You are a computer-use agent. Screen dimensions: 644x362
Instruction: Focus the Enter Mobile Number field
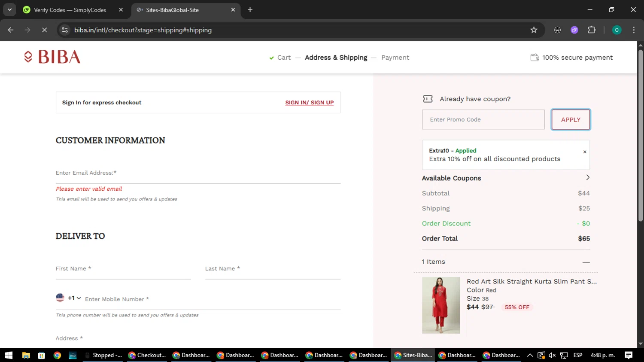(x=213, y=299)
